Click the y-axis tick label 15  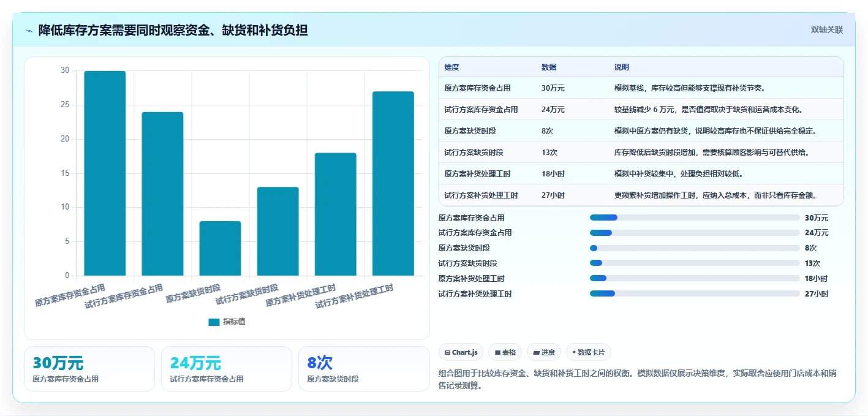pos(65,173)
